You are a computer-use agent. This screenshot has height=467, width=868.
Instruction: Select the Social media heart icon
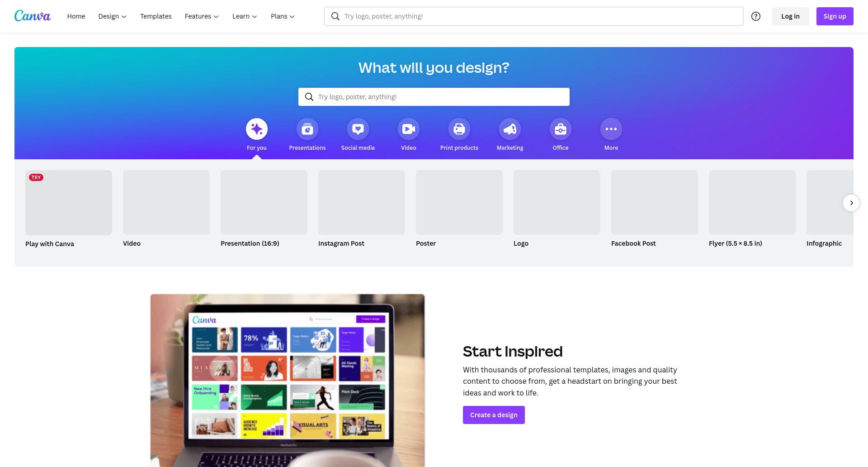click(358, 129)
